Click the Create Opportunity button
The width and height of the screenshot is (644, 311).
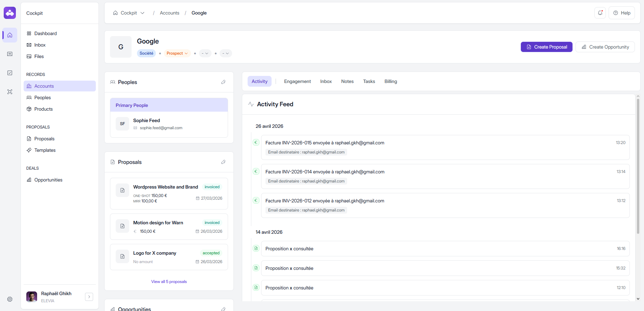pyautogui.click(x=605, y=47)
